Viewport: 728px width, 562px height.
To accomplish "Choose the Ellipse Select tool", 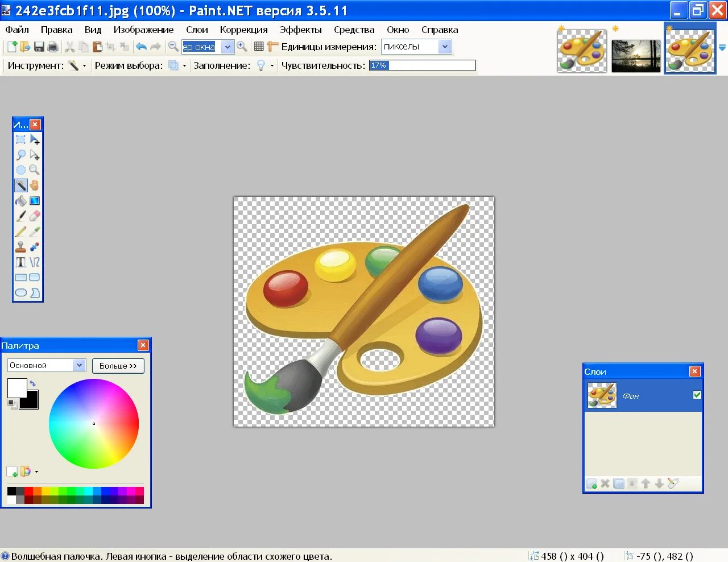I will pyautogui.click(x=21, y=170).
